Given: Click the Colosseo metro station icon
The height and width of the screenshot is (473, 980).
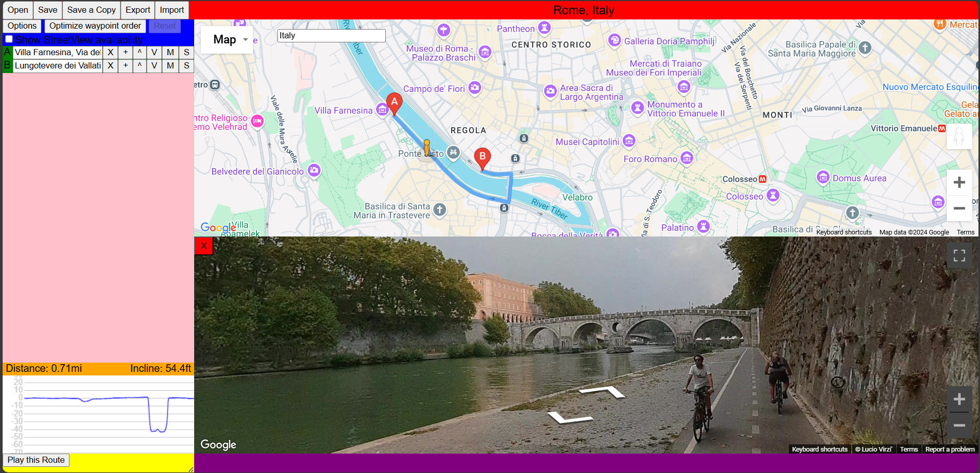Looking at the screenshot, I should 762,179.
